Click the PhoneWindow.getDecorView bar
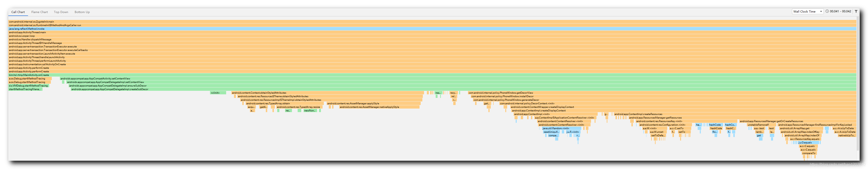868x169 pixels. tap(662, 93)
